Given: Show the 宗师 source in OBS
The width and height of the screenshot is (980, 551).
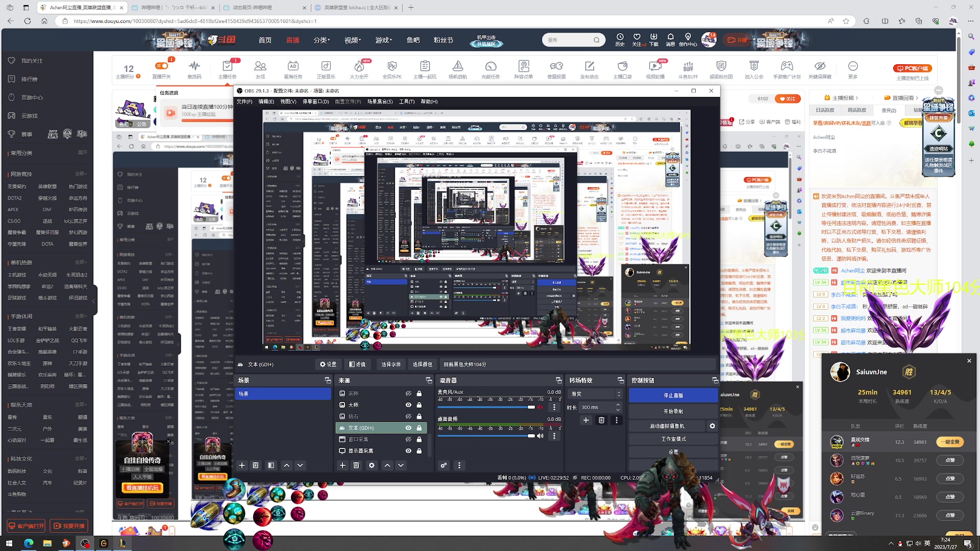Looking at the screenshot, I should pos(408,393).
